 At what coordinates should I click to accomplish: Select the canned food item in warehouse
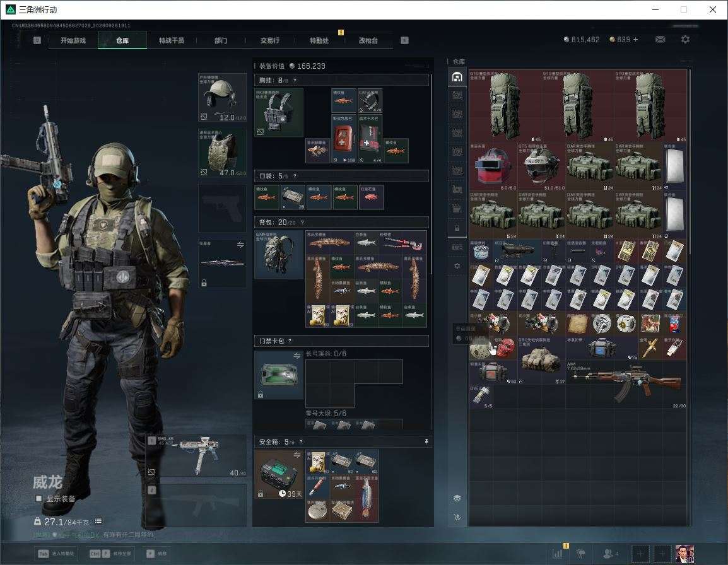coord(481,251)
